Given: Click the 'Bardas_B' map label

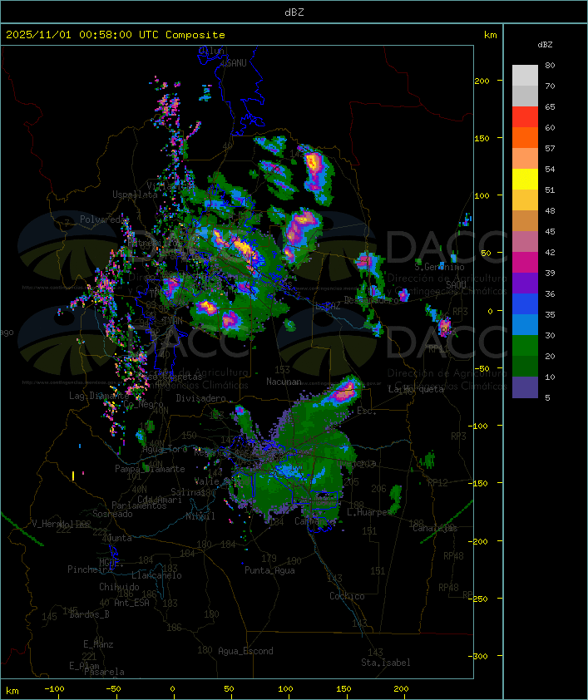Looking at the screenshot, I should (x=89, y=614).
